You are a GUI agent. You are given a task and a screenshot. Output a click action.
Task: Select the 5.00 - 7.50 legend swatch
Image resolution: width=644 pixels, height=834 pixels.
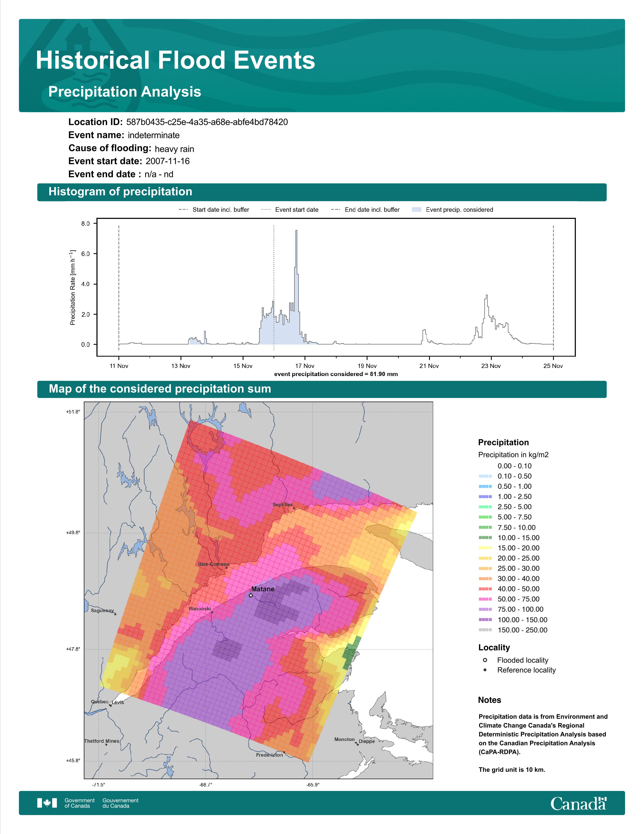click(x=485, y=517)
